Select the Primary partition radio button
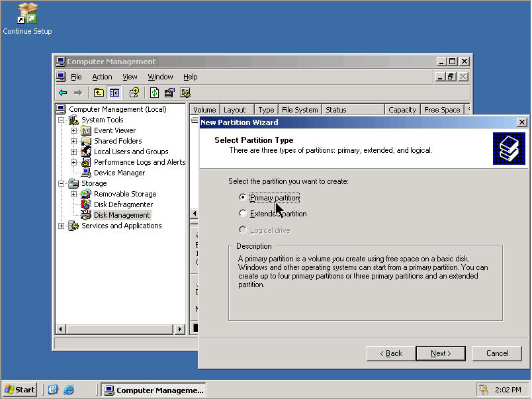This screenshot has height=399, width=532. [243, 197]
